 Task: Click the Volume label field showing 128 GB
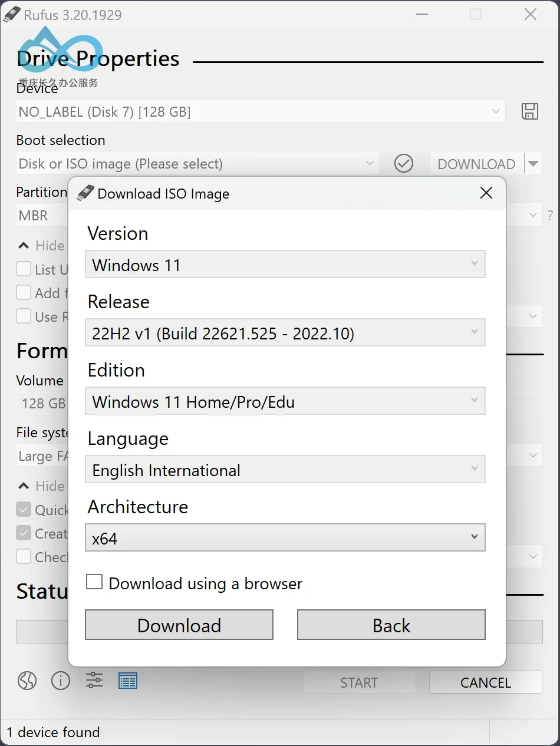(42, 404)
